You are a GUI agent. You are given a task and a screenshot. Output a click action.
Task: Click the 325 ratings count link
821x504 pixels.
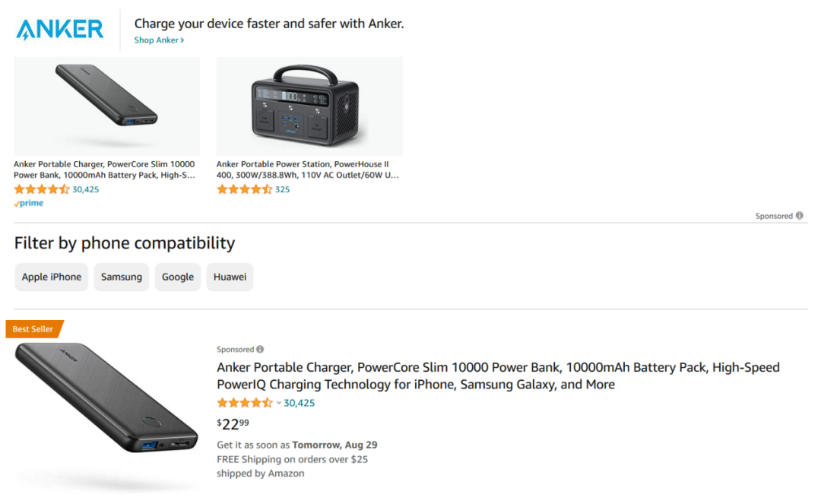point(282,189)
